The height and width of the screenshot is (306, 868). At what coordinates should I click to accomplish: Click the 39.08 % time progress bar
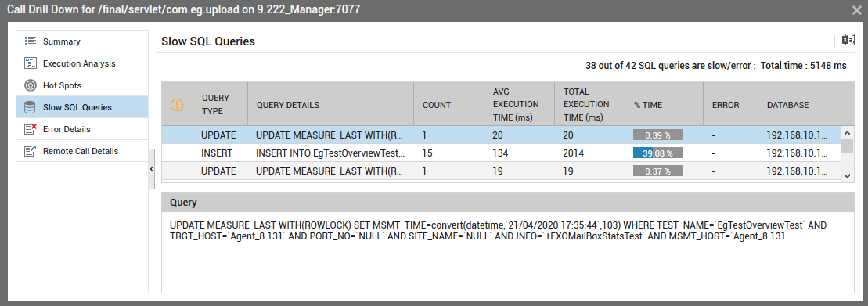[657, 153]
